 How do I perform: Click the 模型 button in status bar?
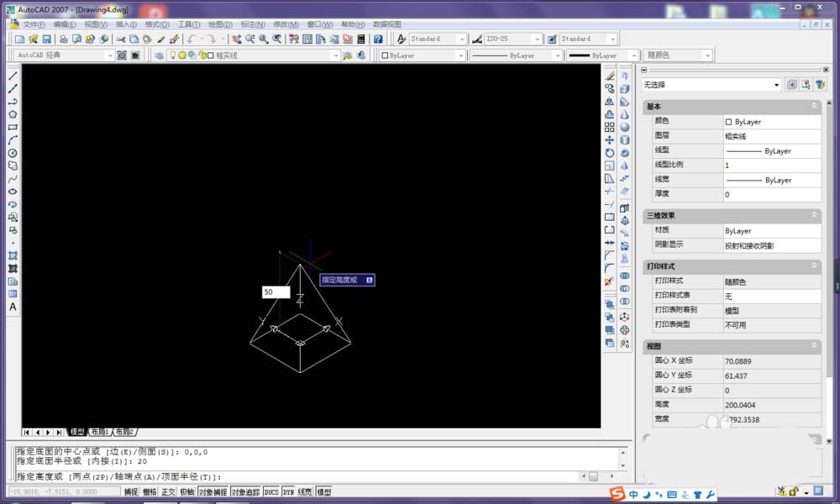[x=323, y=492]
